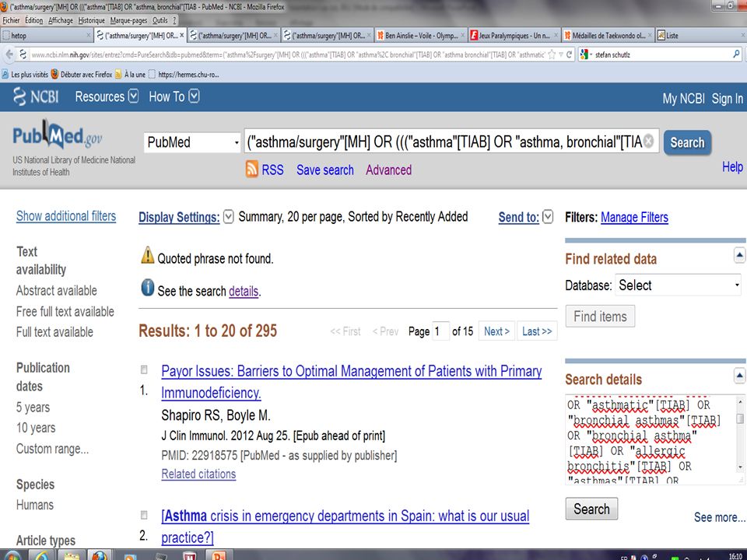747x560 pixels.
Task: Close the hetop tab
Action: tap(88, 35)
